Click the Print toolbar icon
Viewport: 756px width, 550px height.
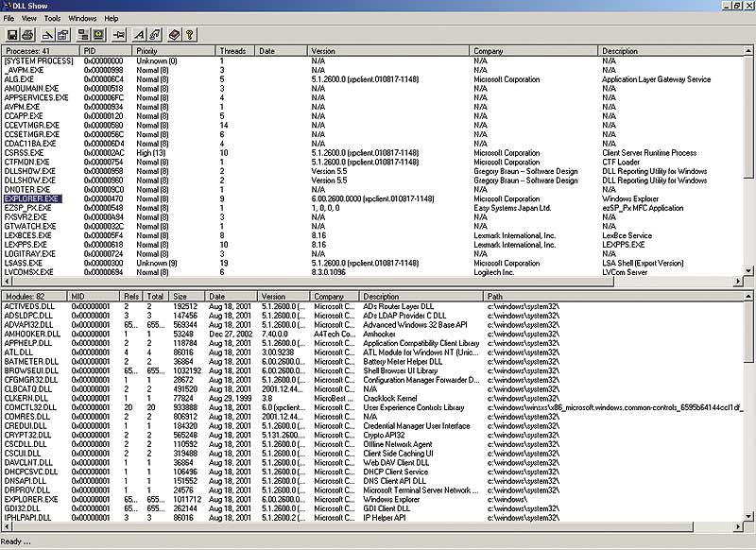pyautogui.click(x=28, y=35)
